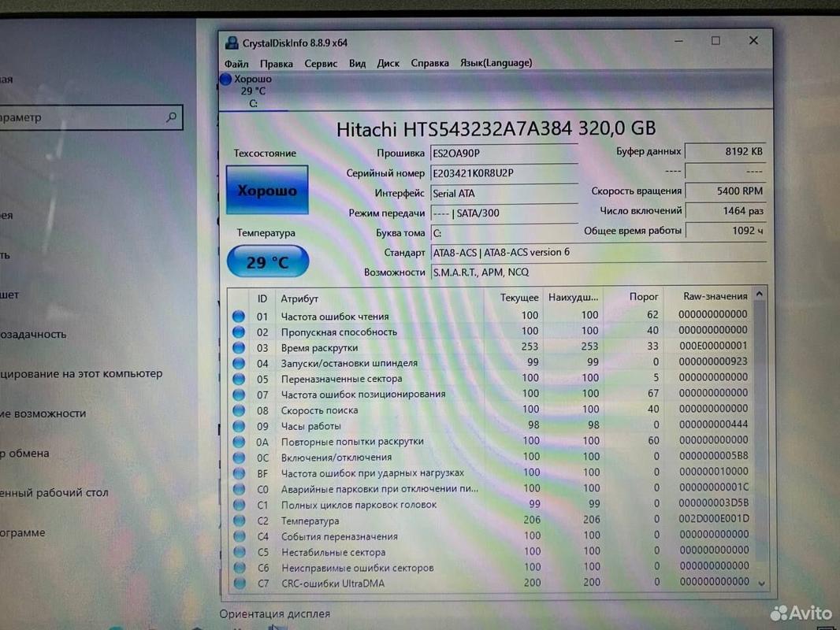This screenshot has width=840, height=630.
Task: Open the Язык(Language) menu
Action: 496,63
